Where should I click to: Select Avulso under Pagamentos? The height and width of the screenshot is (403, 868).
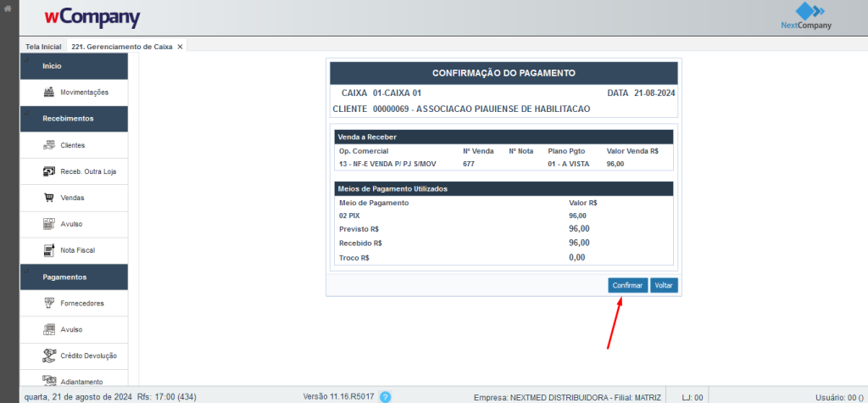tap(71, 329)
